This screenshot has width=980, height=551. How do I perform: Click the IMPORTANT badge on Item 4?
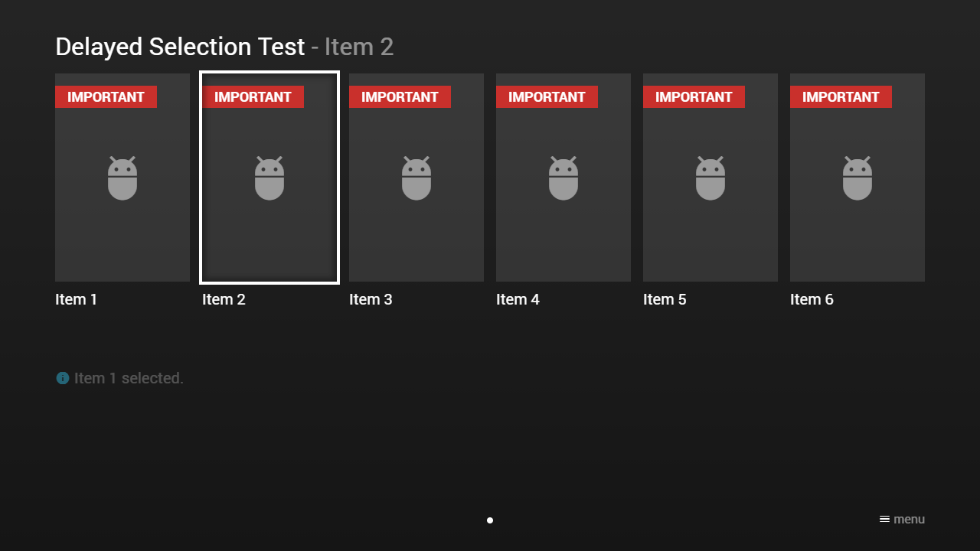(547, 97)
